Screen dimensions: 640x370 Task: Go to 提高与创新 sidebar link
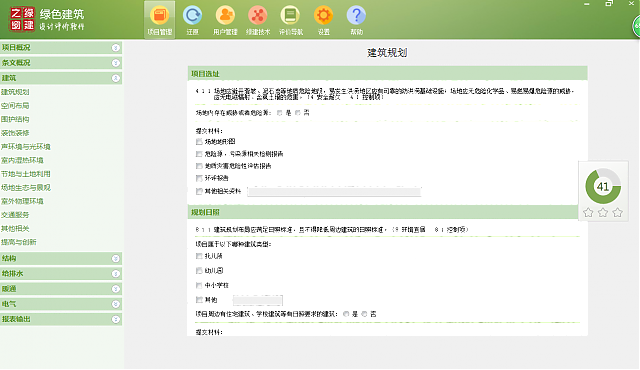click(19, 242)
